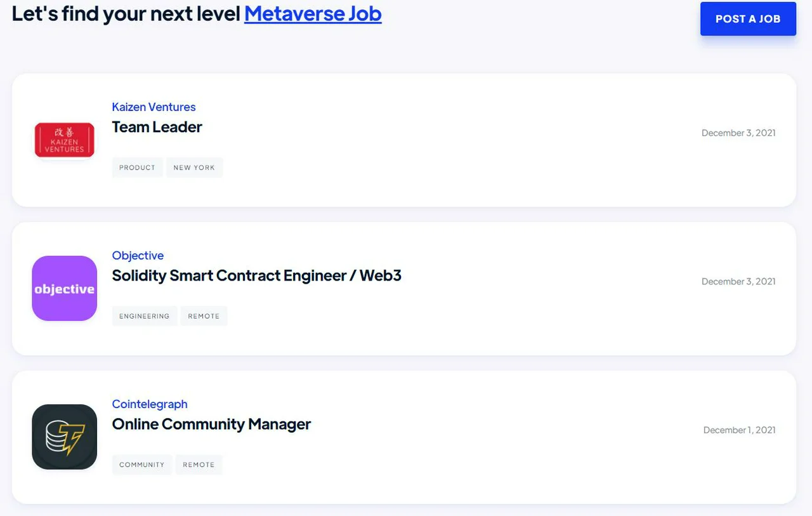
Task: Select the Product tag
Action: coord(137,168)
